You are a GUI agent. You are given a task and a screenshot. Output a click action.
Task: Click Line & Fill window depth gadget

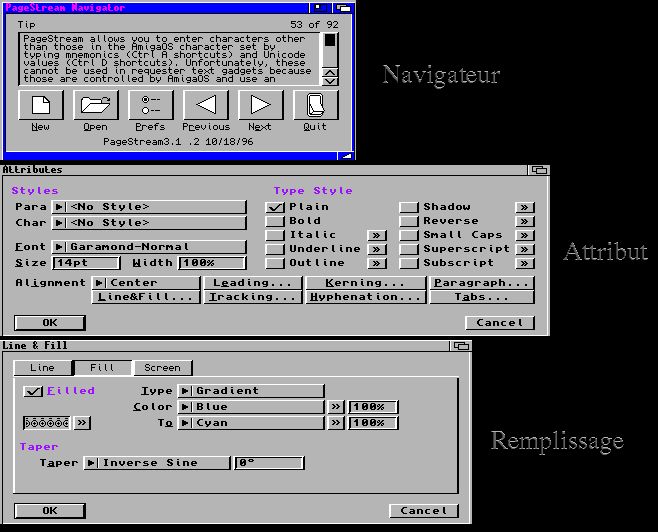[461, 346]
